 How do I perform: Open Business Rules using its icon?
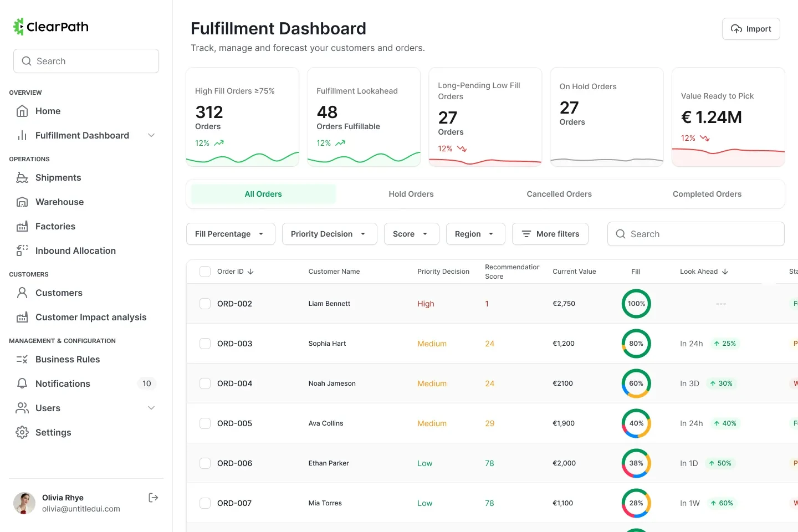(x=22, y=359)
